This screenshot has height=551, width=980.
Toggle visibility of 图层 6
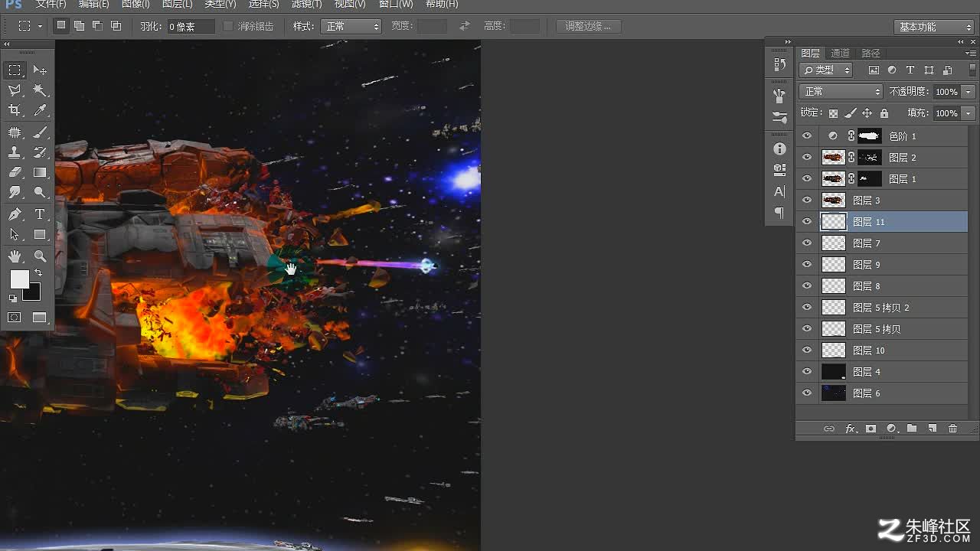coord(806,393)
